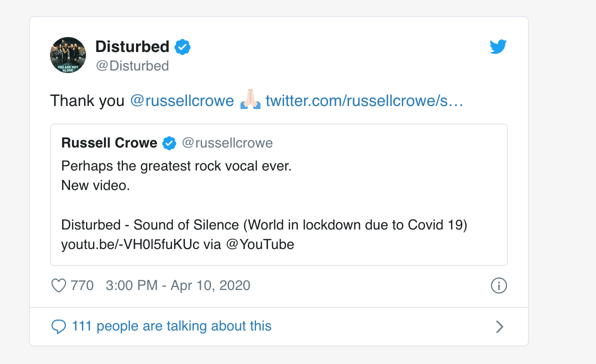This screenshot has width=596, height=364.
Task: Like the tweet with the heart icon
Action: [58, 285]
